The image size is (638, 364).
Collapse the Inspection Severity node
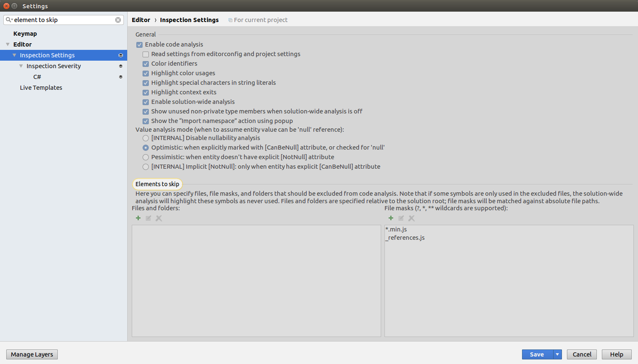pyautogui.click(x=21, y=66)
